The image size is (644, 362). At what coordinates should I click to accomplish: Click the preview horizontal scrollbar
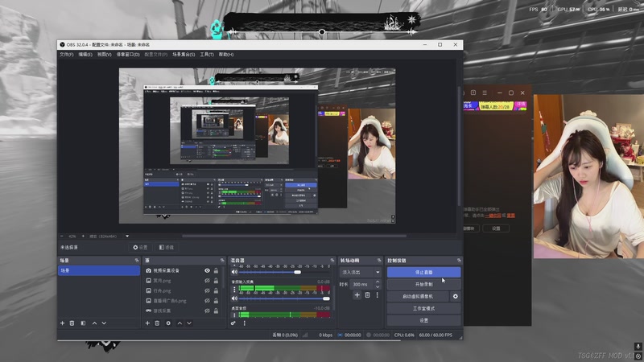[x=294, y=236]
